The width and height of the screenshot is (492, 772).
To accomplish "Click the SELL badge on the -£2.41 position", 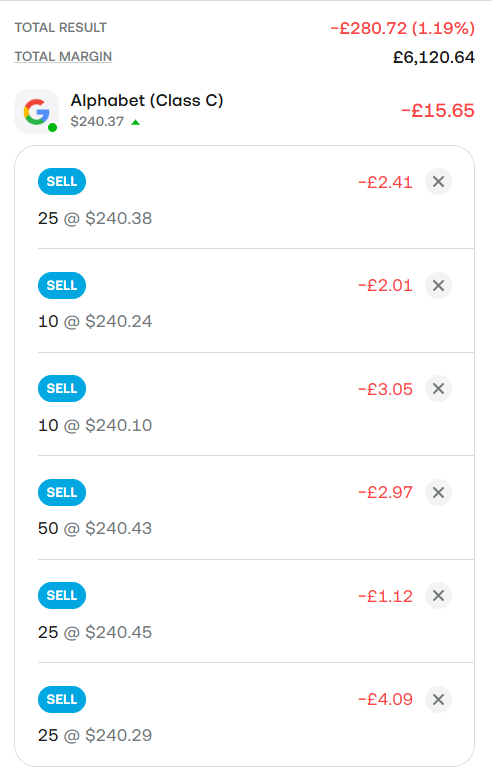I will click(62, 182).
